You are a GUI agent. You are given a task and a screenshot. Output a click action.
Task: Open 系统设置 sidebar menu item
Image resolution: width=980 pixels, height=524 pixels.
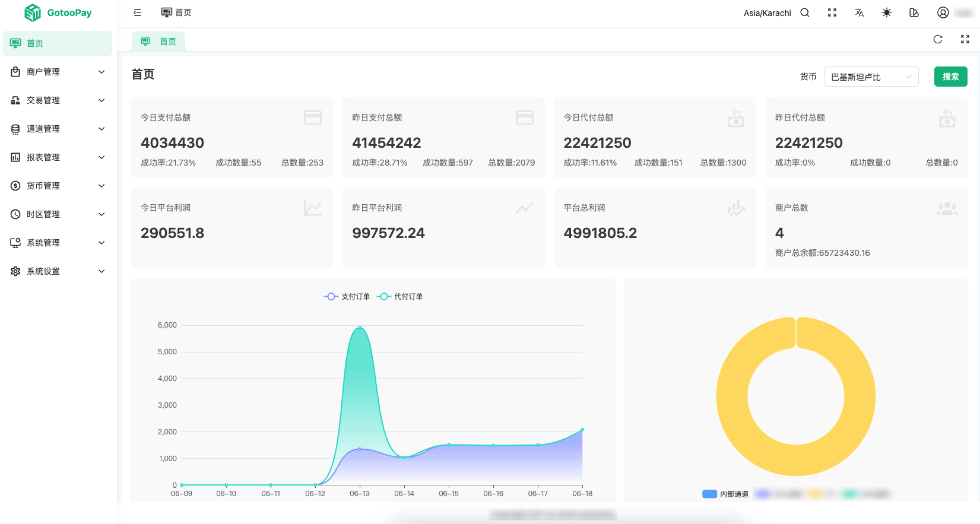(x=58, y=271)
